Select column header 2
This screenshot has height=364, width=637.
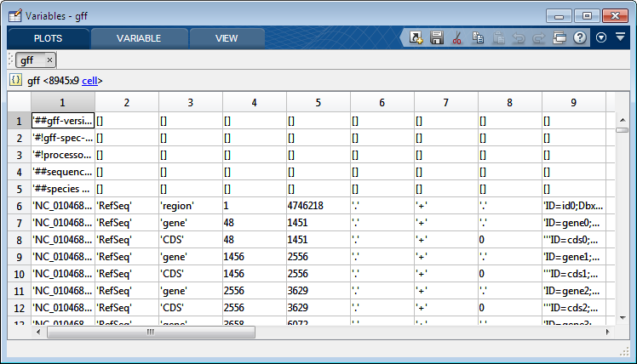click(x=127, y=102)
